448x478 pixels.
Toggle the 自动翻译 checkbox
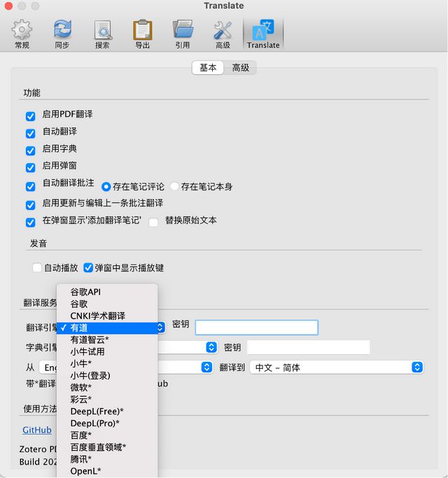click(31, 133)
